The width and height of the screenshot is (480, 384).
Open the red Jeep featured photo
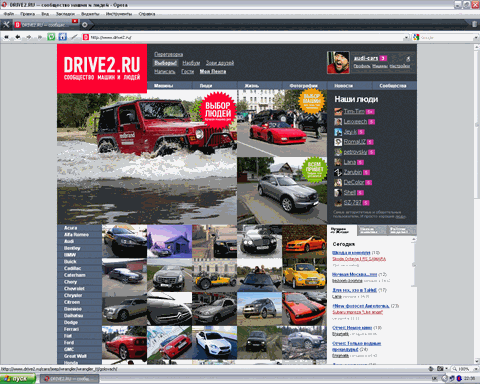(147, 157)
